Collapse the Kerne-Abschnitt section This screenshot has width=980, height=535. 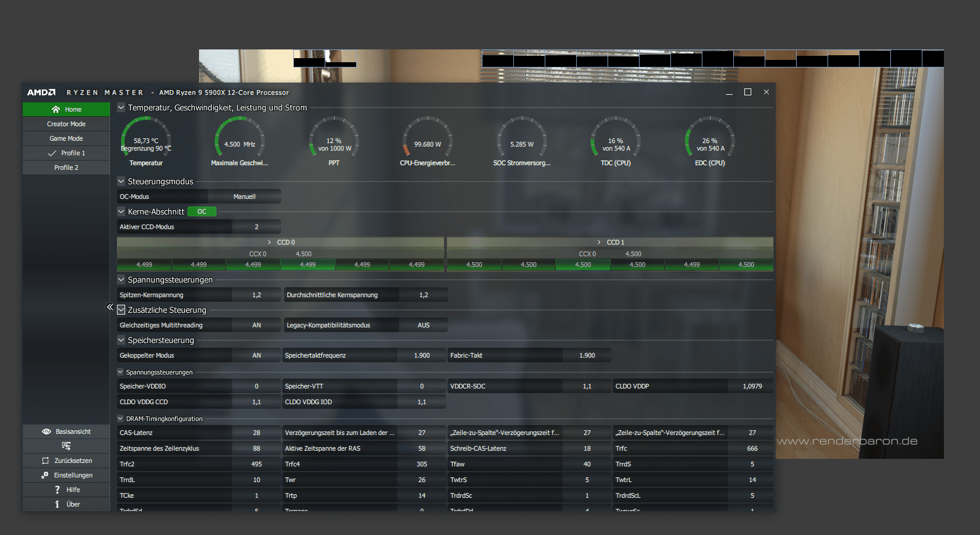(x=121, y=212)
